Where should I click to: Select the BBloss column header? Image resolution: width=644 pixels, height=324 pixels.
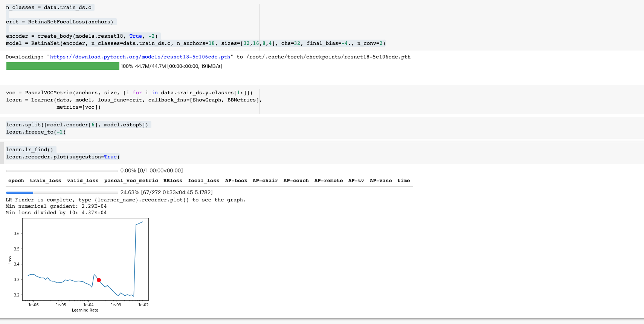[173, 181]
